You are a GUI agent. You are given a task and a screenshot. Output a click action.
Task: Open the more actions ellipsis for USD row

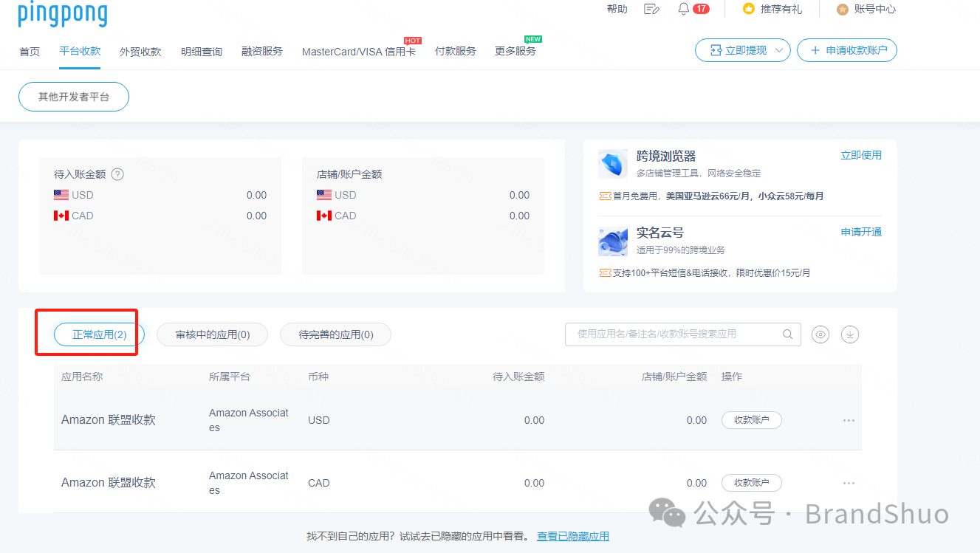pyautogui.click(x=848, y=419)
